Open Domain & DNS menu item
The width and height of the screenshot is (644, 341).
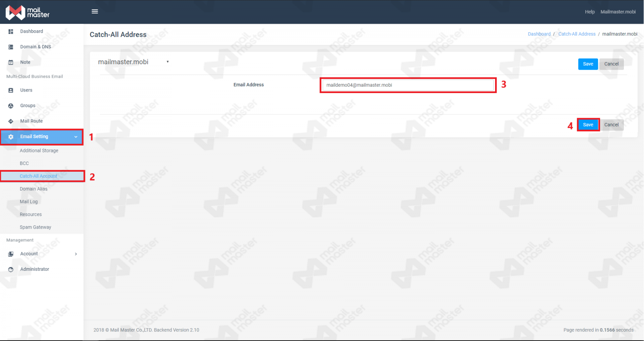click(x=36, y=47)
